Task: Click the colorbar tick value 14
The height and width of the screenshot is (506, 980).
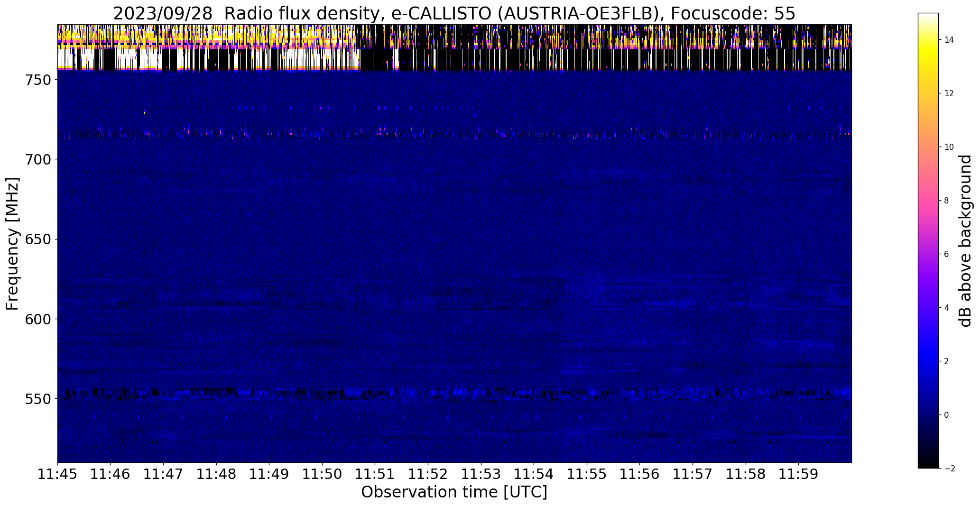Action: pyautogui.click(x=949, y=40)
